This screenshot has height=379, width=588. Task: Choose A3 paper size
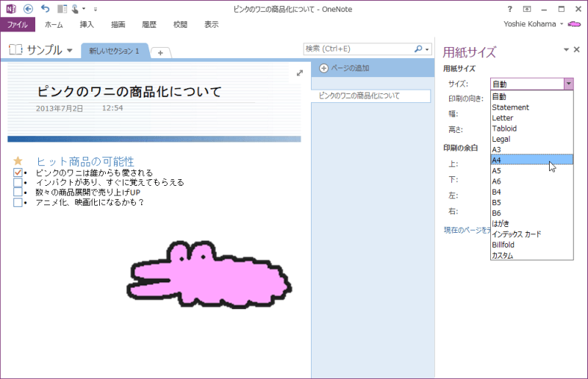click(531, 150)
